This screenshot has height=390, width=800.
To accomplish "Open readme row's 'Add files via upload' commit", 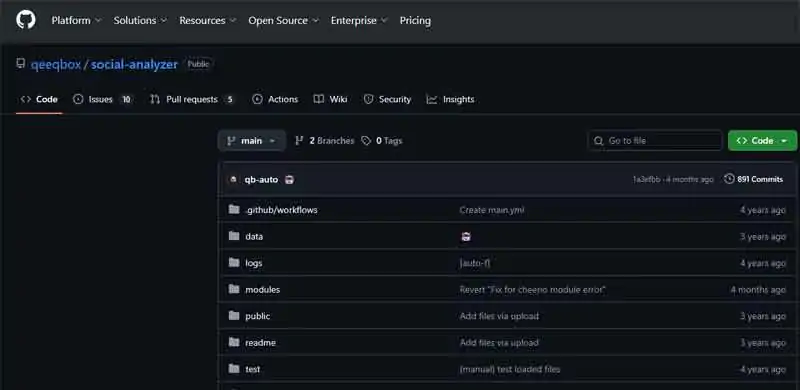I will tap(499, 343).
